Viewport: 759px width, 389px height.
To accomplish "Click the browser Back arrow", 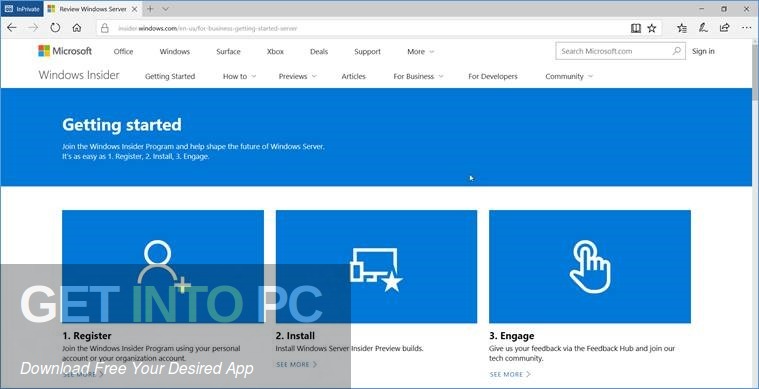I will 12,28.
